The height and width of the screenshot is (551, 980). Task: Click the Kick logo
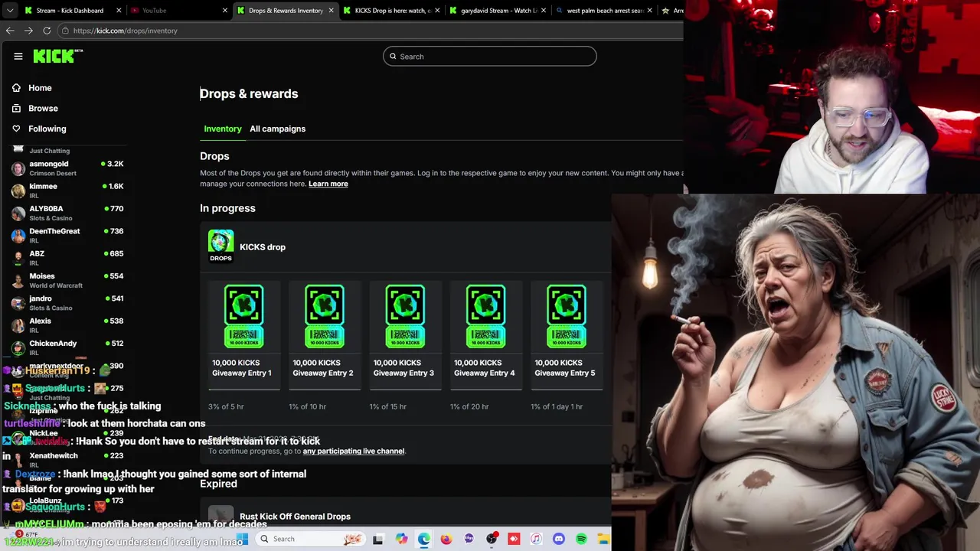click(x=57, y=56)
